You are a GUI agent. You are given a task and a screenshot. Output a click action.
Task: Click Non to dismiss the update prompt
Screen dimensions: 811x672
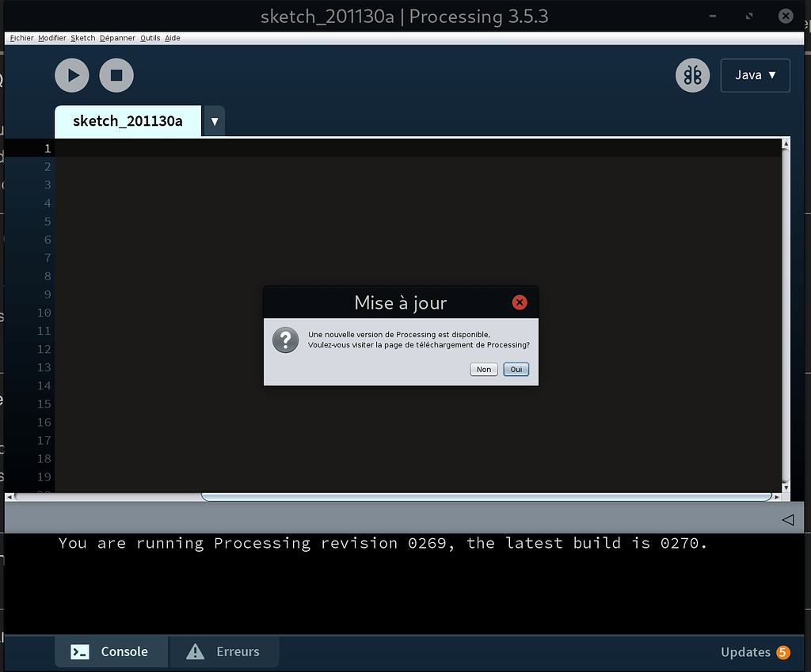pos(483,369)
